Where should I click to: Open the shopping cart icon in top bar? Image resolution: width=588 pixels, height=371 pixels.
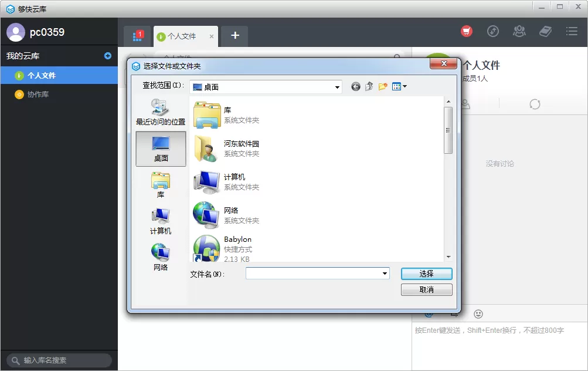[467, 31]
